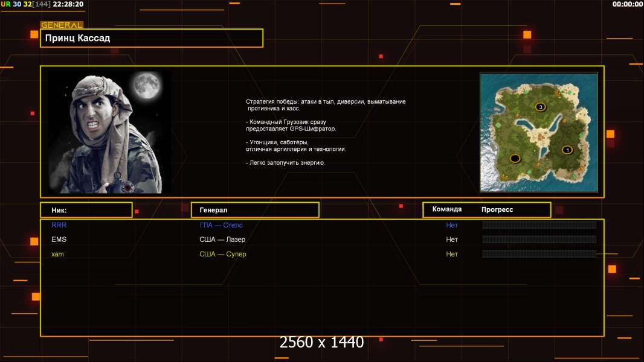Click США — Супер general for xam
Image resolution: width=644 pixels, height=362 pixels.
pyautogui.click(x=223, y=254)
